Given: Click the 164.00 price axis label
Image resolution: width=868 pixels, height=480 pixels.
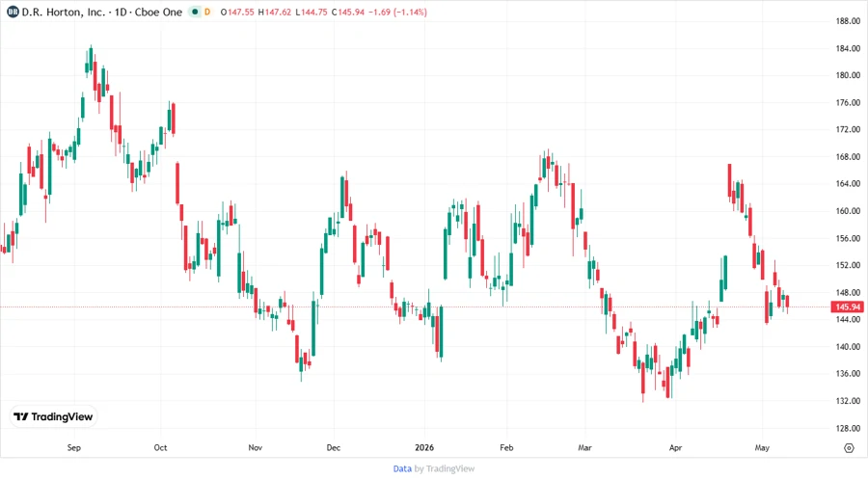Looking at the screenshot, I should (x=848, y=183).
